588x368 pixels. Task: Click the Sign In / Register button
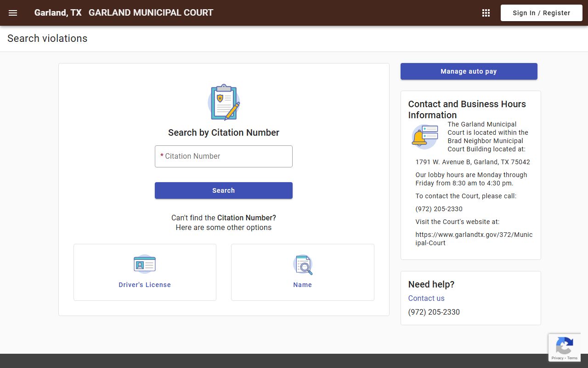(x=541, y=13)
